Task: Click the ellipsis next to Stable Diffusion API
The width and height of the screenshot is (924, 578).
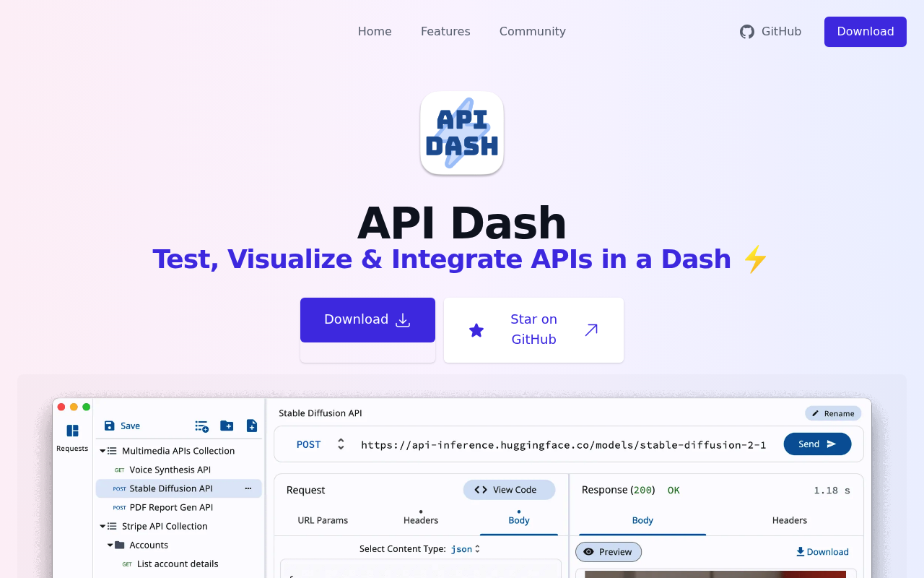Action: pos(248,488)
